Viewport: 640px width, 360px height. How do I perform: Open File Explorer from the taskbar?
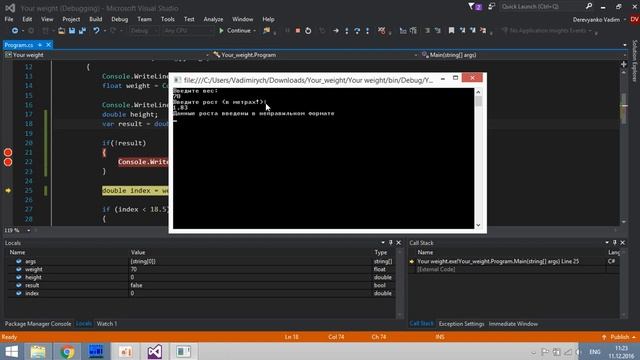pos(38,352)
